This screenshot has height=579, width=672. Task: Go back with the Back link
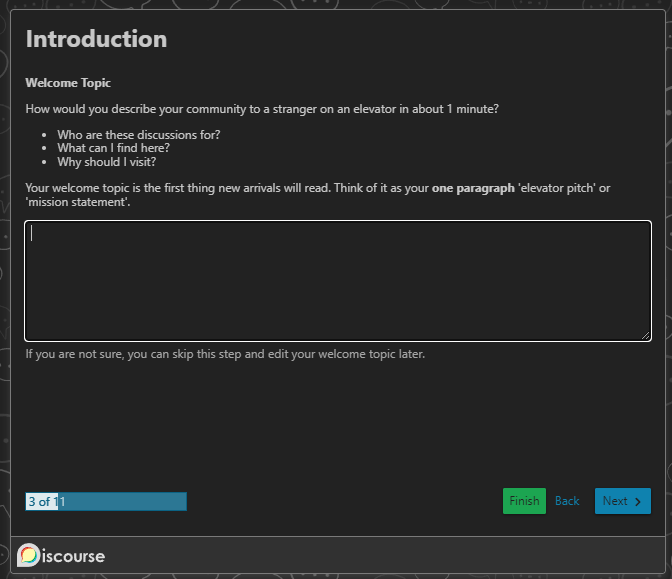pyautogui.click(x=567, y=501)
